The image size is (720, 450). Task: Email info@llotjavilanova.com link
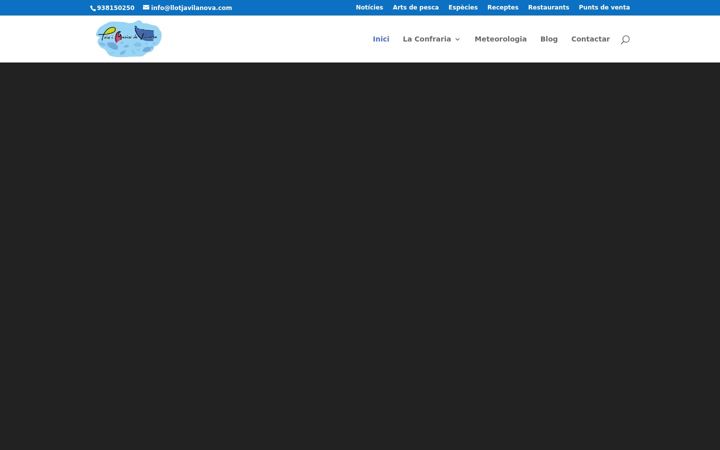(x=187, y=8)
